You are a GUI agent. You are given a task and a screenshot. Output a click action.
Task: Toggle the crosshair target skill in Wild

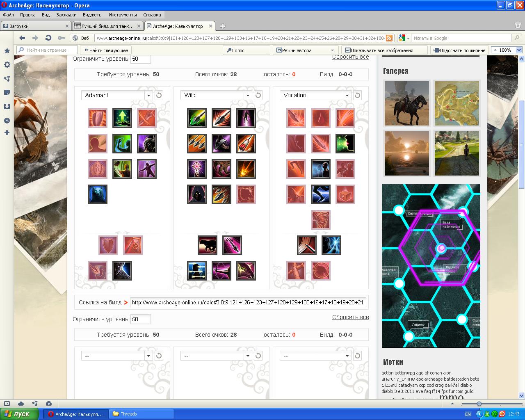pos(197,169)
